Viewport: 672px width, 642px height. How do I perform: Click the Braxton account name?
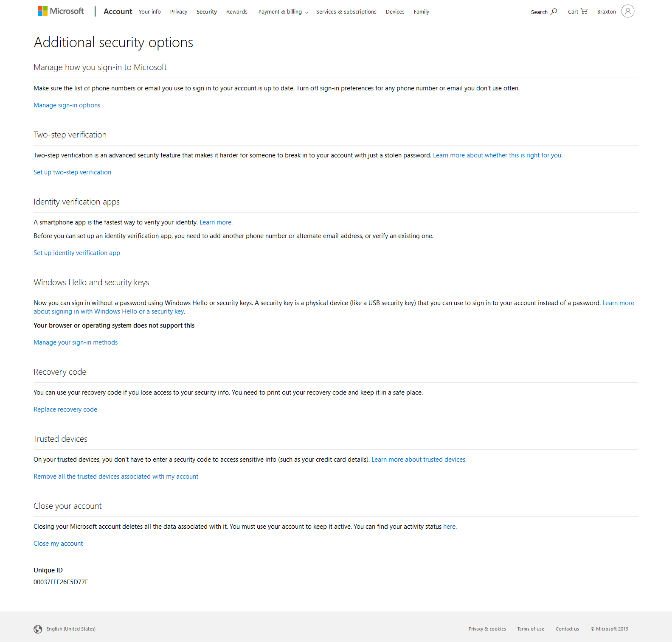607,12
